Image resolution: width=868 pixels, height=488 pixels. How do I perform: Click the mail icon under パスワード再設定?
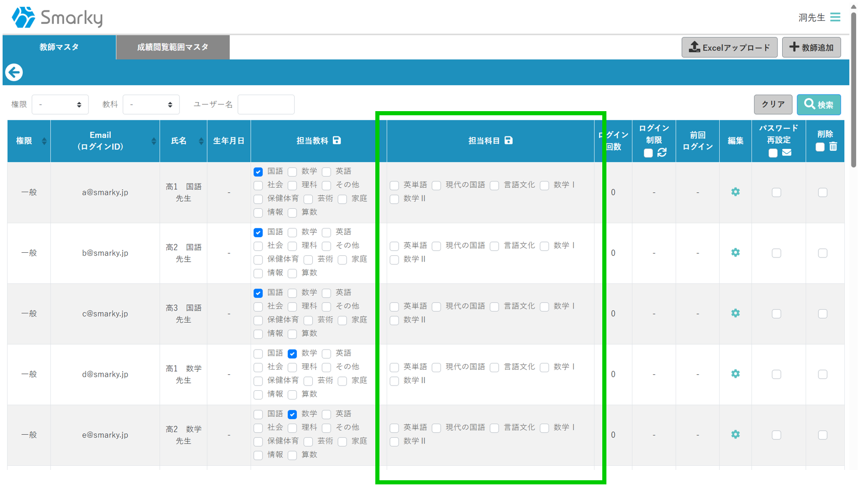click(x=787, y=152)
